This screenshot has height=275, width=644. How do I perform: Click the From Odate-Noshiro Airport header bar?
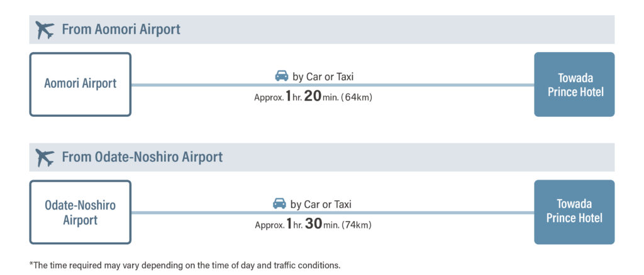coord(322,158)
